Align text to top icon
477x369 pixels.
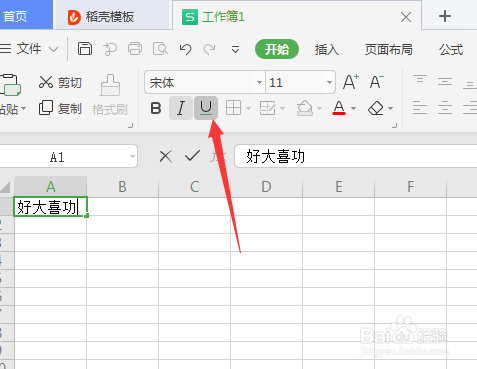420,80
